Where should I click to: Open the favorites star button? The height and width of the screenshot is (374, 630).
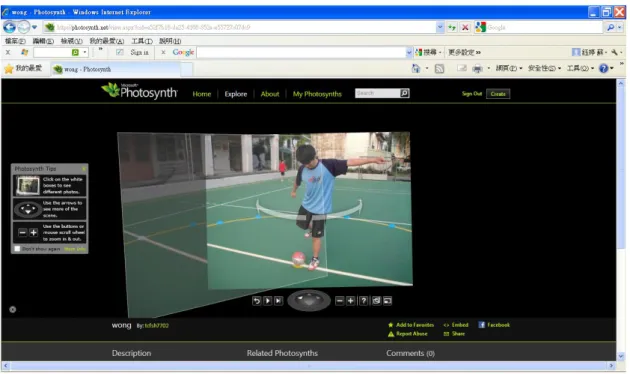coord(23,69)
